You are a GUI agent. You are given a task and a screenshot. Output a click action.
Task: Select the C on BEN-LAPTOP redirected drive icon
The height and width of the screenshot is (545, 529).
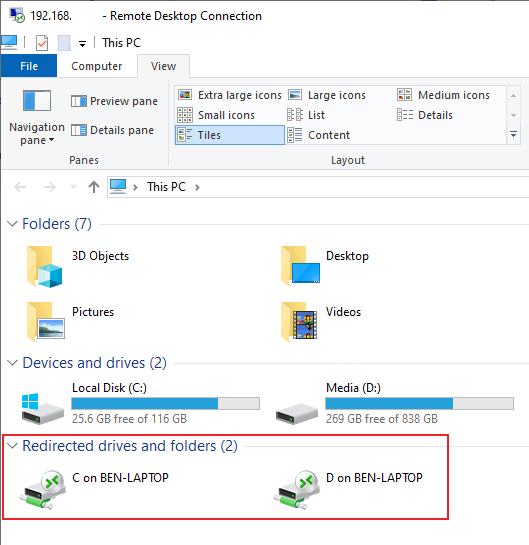click(x=42, y=489)
